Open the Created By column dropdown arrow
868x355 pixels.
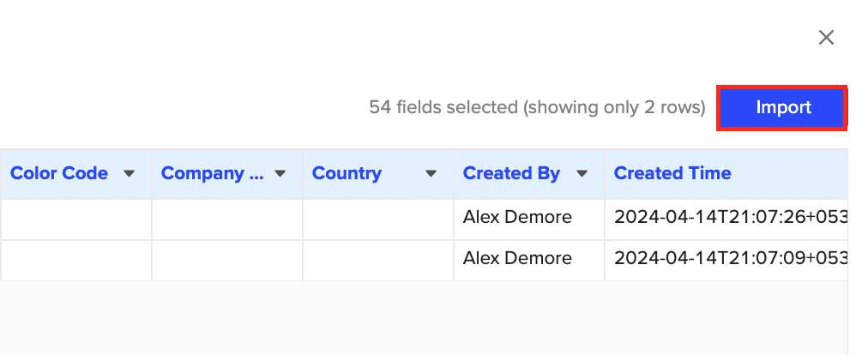coord(582,173)
